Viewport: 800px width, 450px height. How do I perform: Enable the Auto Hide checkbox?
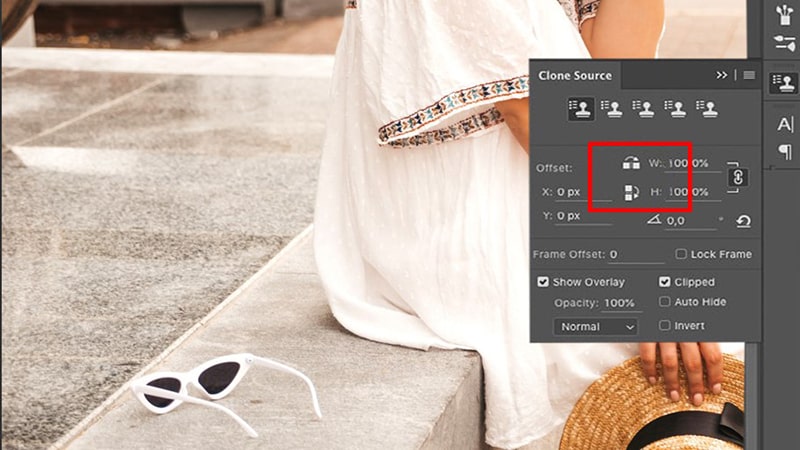tap(665, 302)
